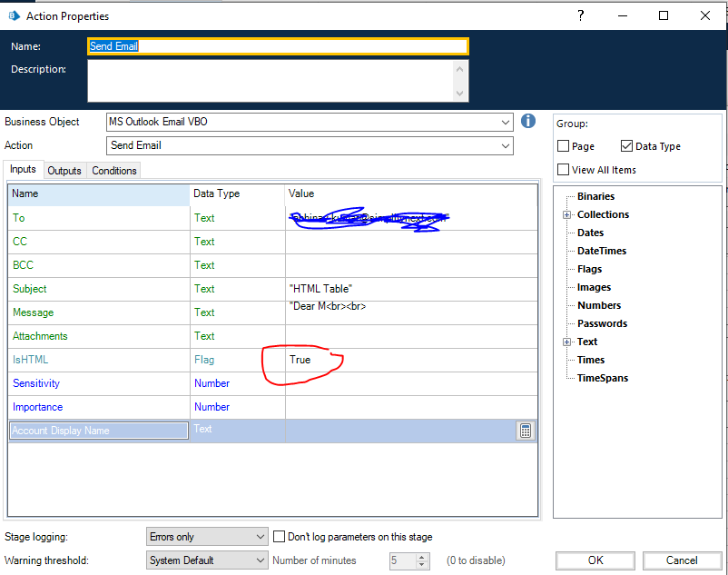The width and height of the screenshot is (728, 575).
Task: Click the Importance value cell
Action: coord(411,407)
